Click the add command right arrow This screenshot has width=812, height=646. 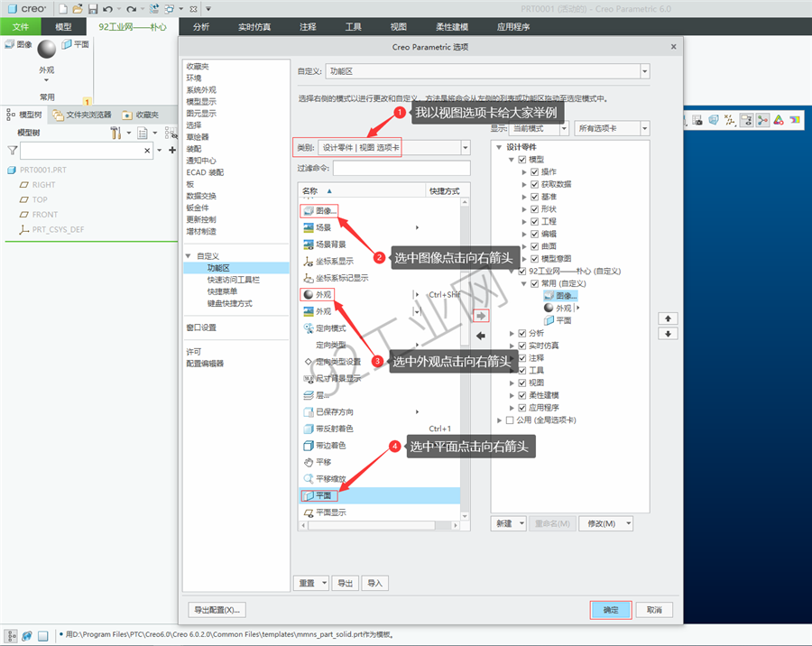[x=481, y=316]
